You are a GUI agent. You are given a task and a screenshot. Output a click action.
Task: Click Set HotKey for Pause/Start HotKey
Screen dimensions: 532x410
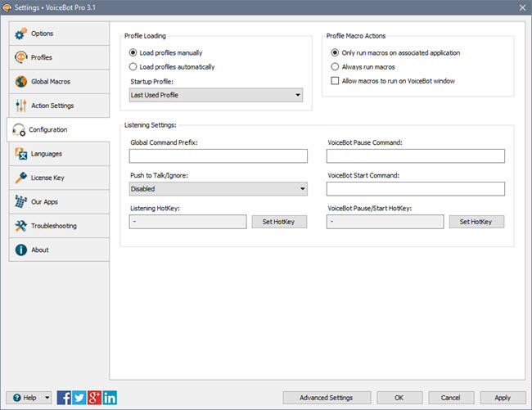point(476,222)
